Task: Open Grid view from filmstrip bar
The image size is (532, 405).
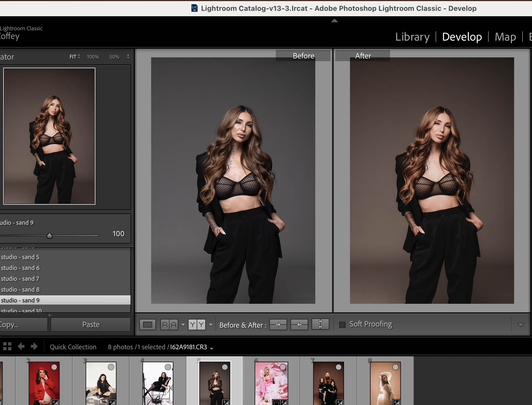Action: (x=7, y=347)
